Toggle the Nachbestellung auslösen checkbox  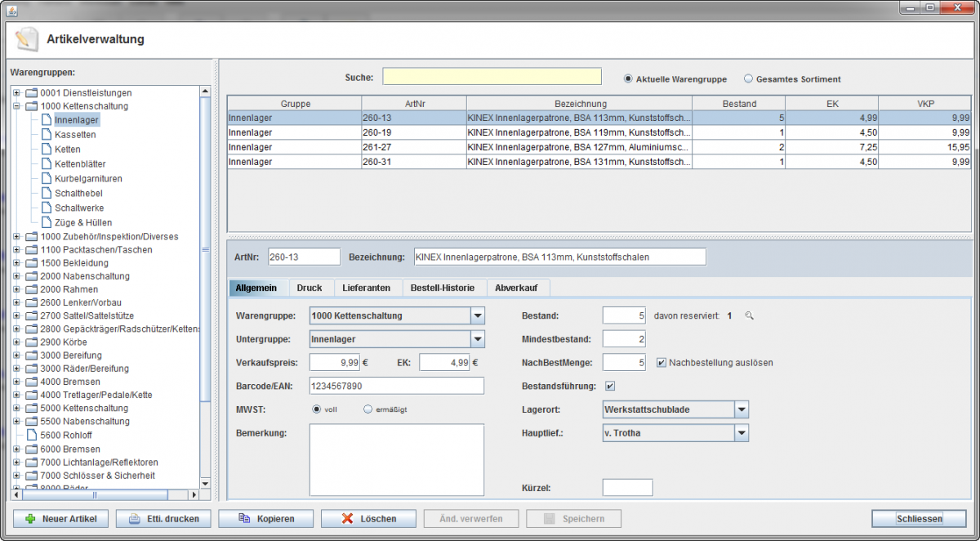(x=661, y=363)
